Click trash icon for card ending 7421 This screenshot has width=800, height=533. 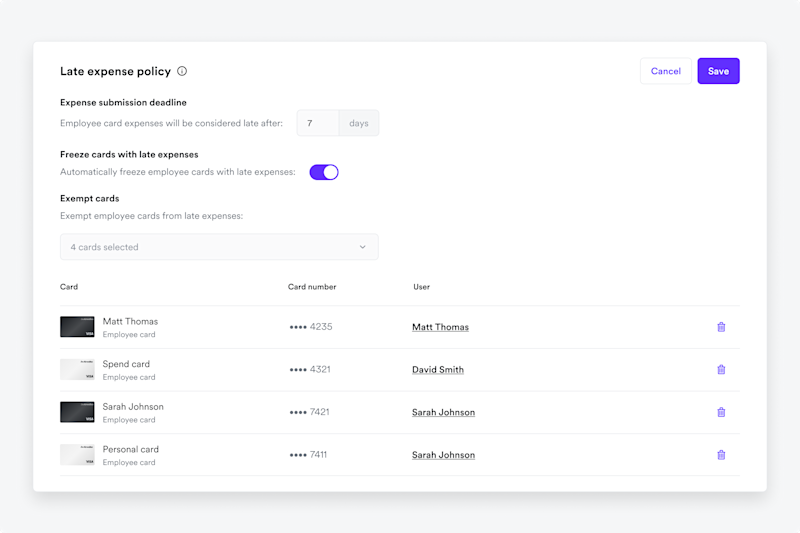[721, 412]
